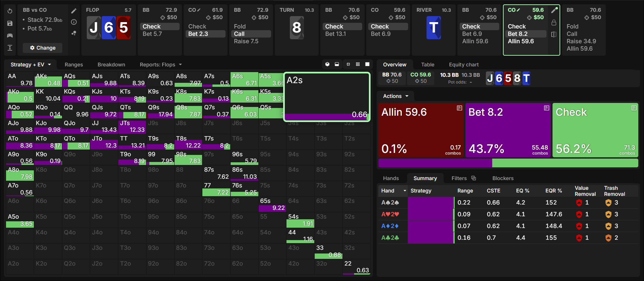The height and width of the screenshot is (281, 644).
Task: Click the three-dots icon below the info icon
Action: click(x=74, y=33)
